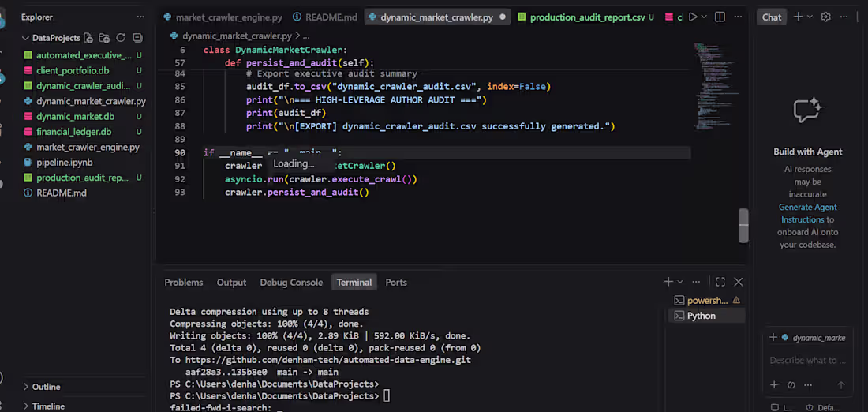Viewport: 868px width, 412px height.
Task: Switch to README.md editor tab
Action: [325, 17]
